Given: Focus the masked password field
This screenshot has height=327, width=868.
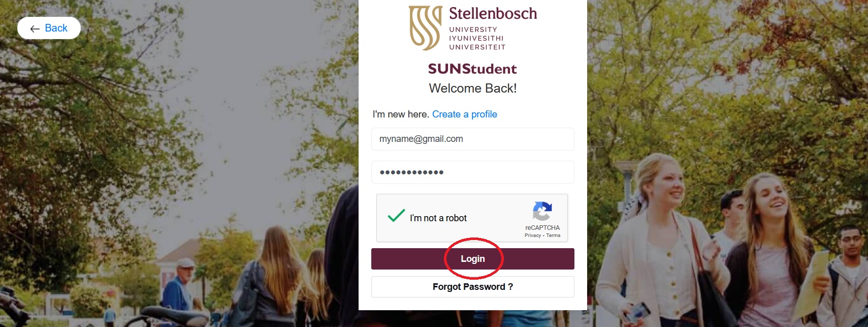Looking at the screenshot, I should point(472,172).
